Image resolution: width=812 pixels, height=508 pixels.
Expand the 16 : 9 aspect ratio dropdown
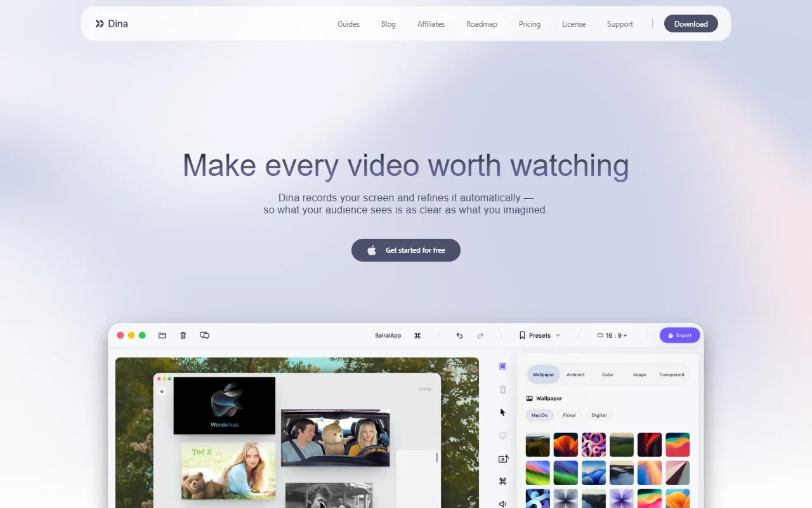(x=612, y=335)
